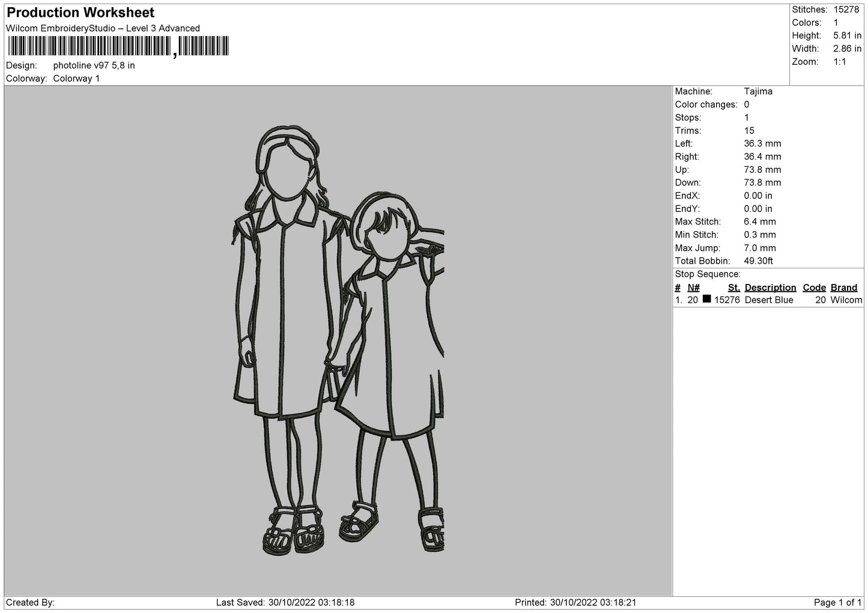Click the Zoom value 1:1
Image resolution: width=868 pixels, height=613 pixels.
coord(839,62)
